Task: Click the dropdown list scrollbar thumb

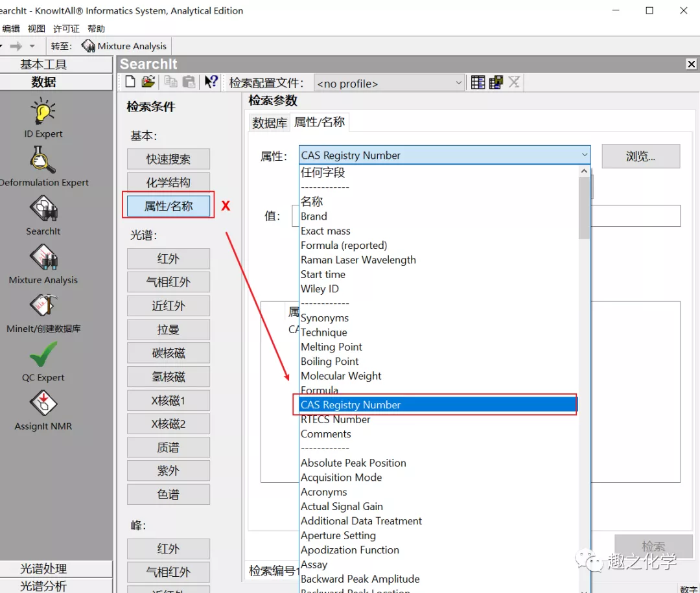Action: click(584, 208)
